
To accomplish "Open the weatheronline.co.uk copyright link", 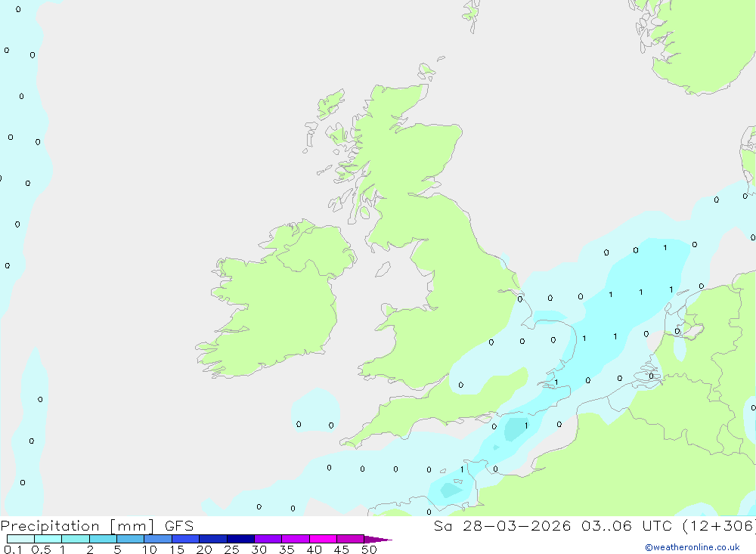I will tap(692, 547).
